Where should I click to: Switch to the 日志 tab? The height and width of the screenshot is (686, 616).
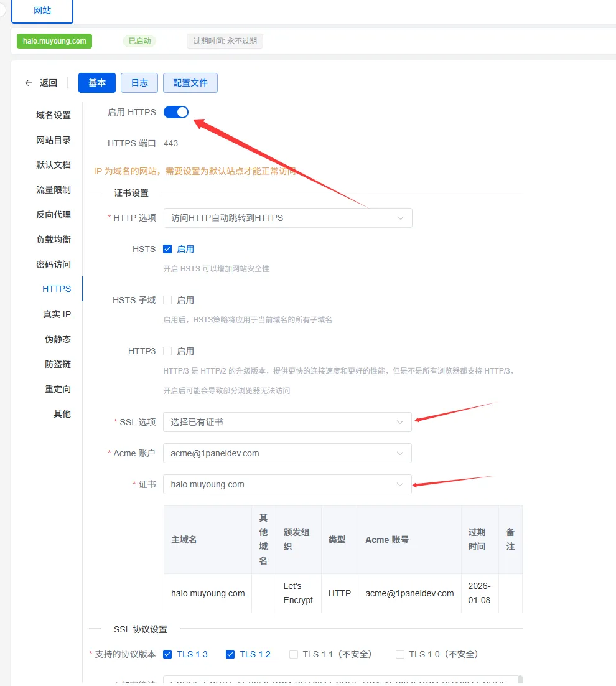tap(139, 83)
